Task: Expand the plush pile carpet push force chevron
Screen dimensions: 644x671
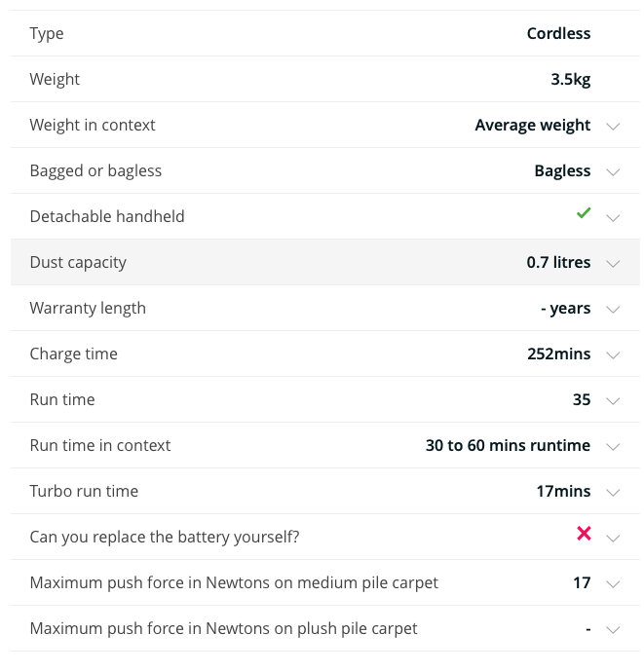Action: point(613,630)
